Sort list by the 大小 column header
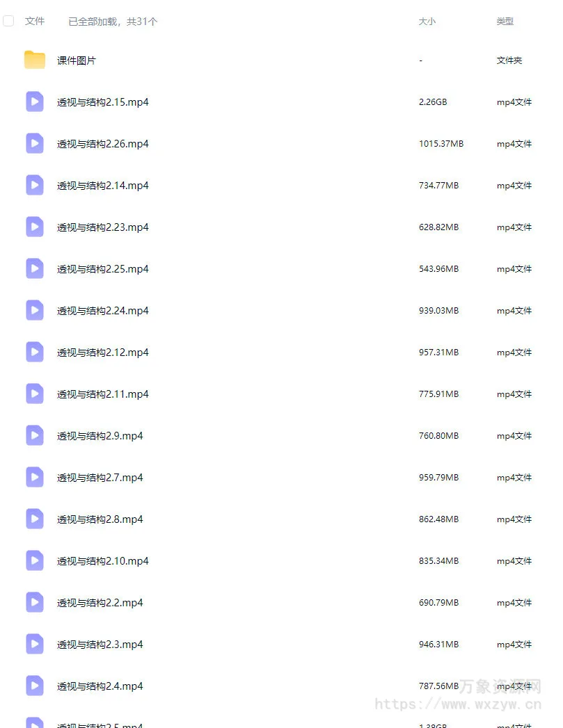563x728 pixels. click(x=427, y=22)
